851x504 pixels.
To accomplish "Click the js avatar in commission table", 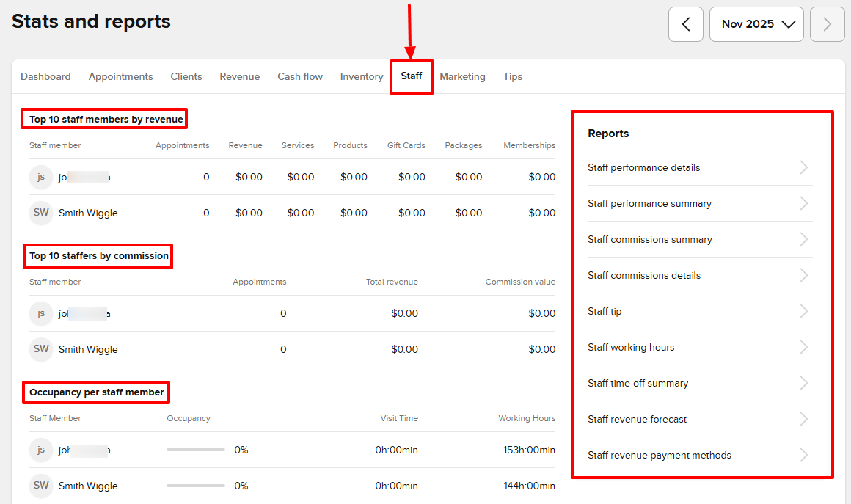I will click(x=41, y=313).
